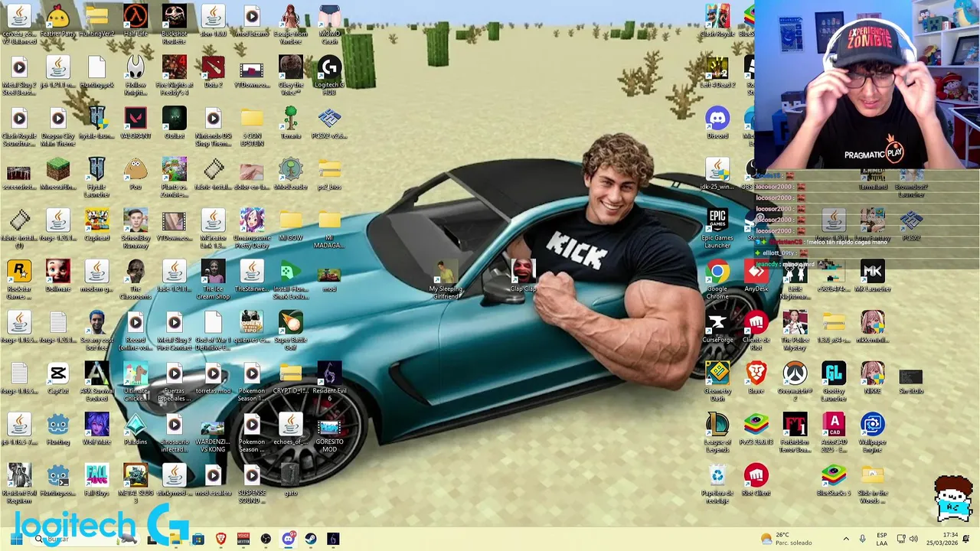This screenshot has height=551, width=980.
Task: Open tModLoader desktop shortcut
Action: (290, 174)
